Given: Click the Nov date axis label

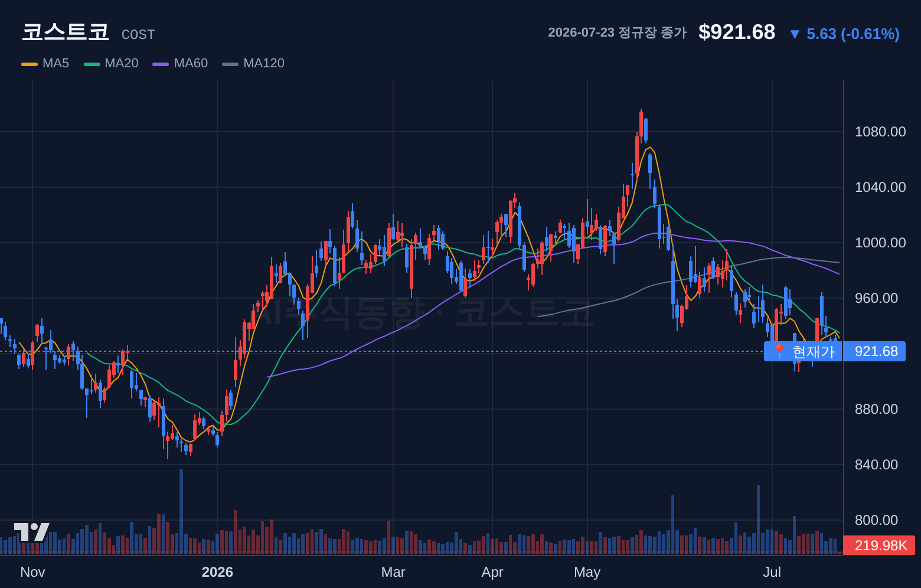Looking at the screenshot, I should point(32,572).
